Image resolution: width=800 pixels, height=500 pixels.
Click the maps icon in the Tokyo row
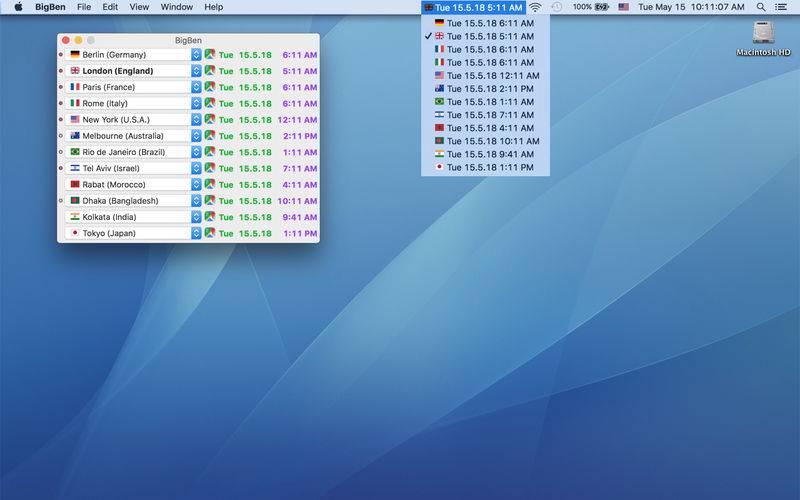pyautogui.click(x=210, y=233)
